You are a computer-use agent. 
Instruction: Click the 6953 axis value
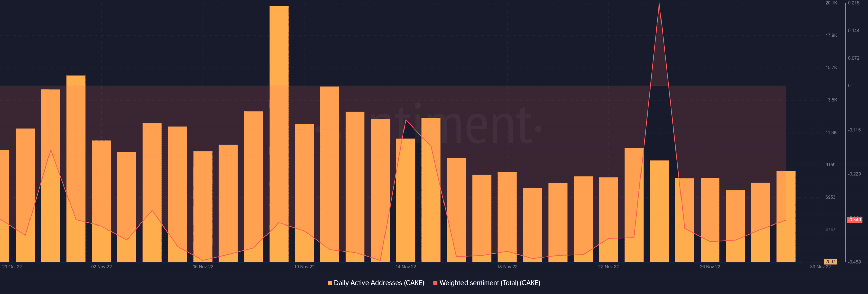click(830, 197)
